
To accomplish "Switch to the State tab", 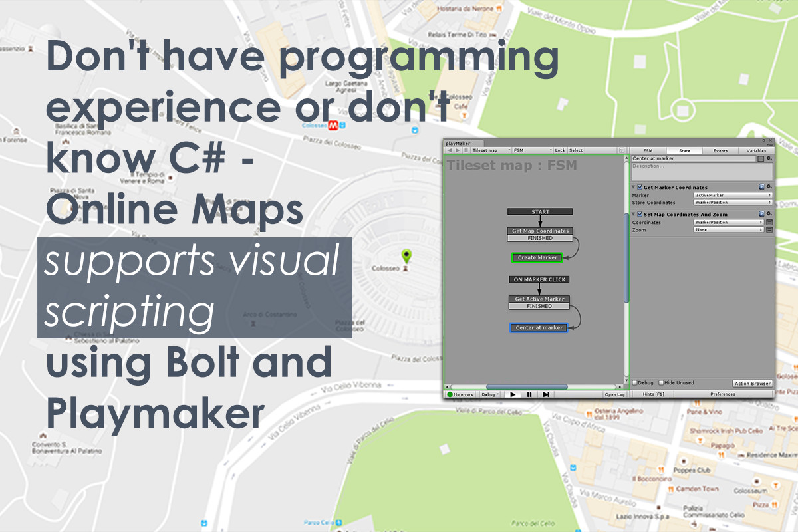I will tap(684, 150).
